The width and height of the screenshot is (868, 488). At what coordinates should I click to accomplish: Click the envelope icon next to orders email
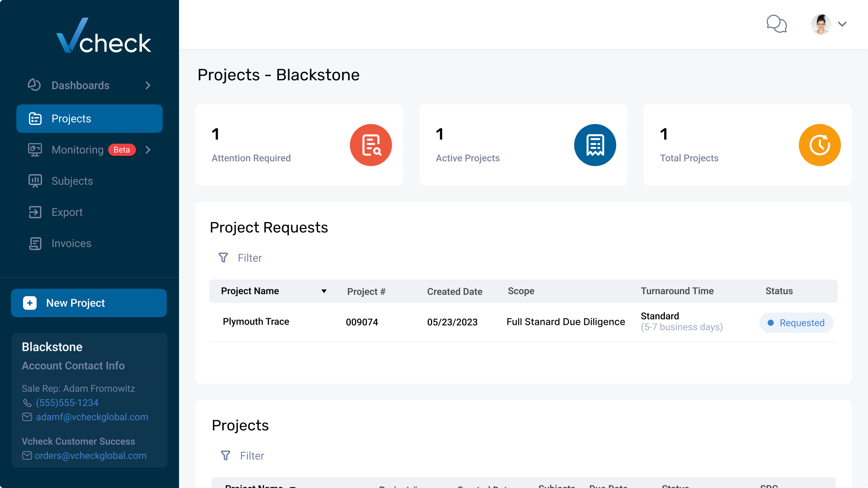tap(27, 455)
